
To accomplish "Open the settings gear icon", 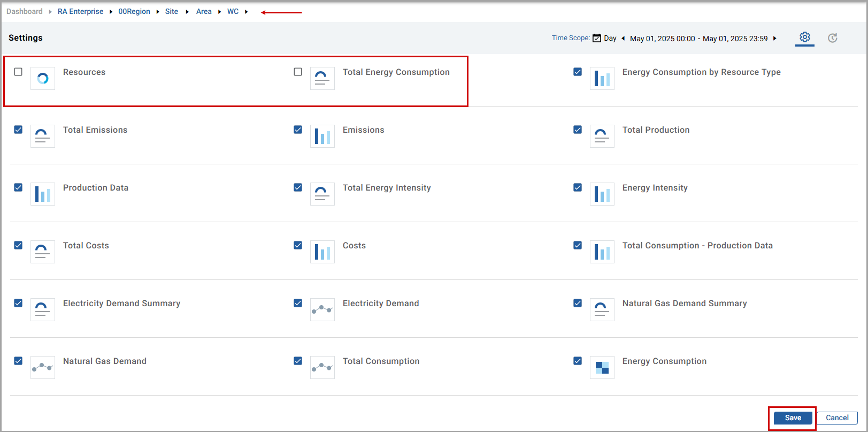I will pyautogui.click(x=804, y=37).
